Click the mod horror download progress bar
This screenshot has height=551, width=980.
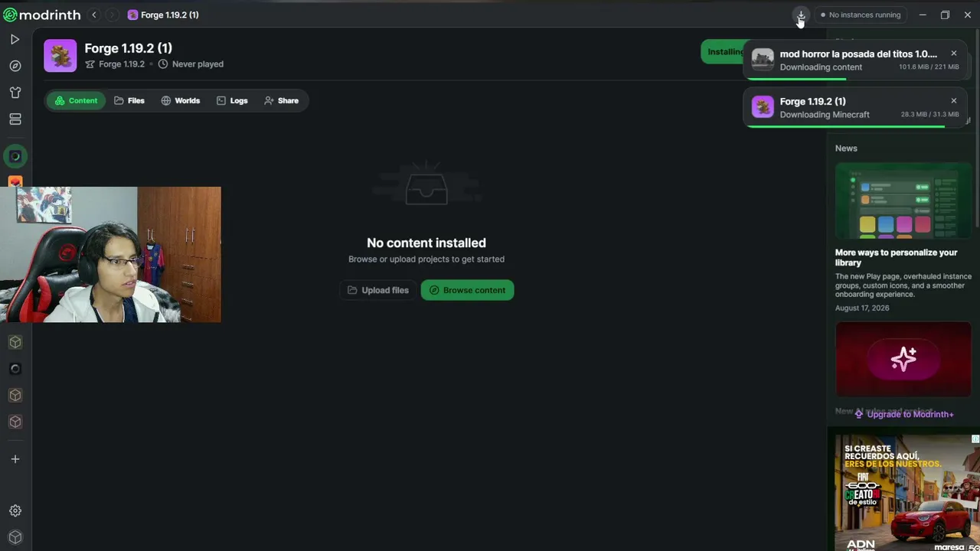(x=856, y=78)
